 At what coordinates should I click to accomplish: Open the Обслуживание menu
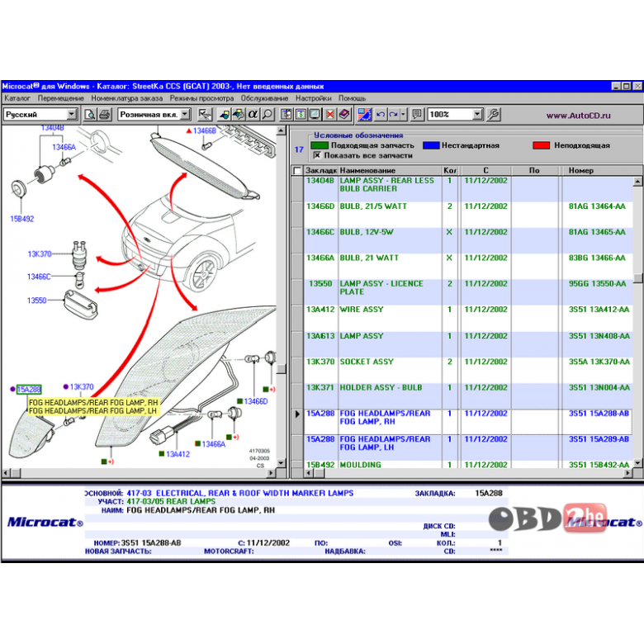point(264,98)
